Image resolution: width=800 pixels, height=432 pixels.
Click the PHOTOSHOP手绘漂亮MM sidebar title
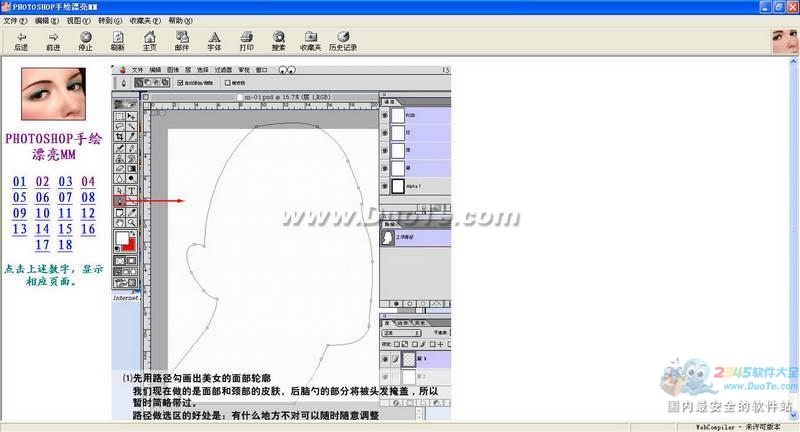point(54,146)
